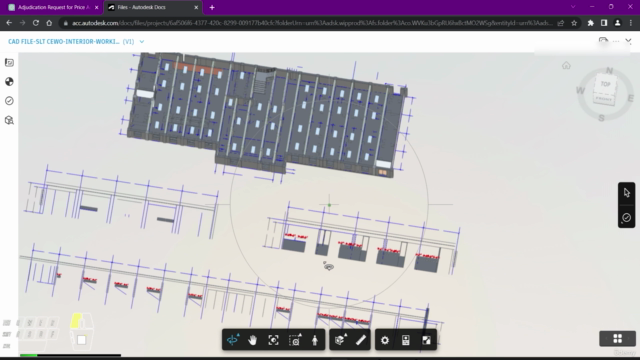This screenshot has height=360, width=640.
Task: Open the grid view button at lower right
Action: pyautogui.click(x=618, y=338)
